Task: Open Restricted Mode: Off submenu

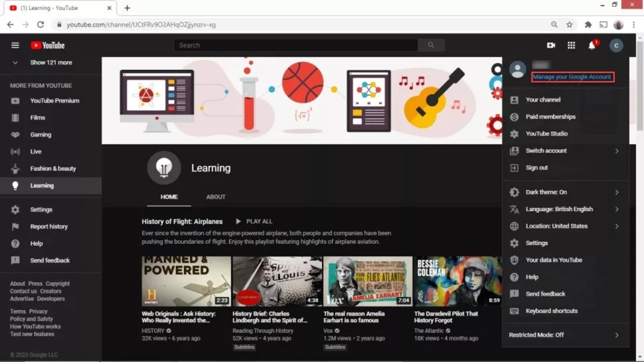Action: pyautogui.click(x=565, y=335)
